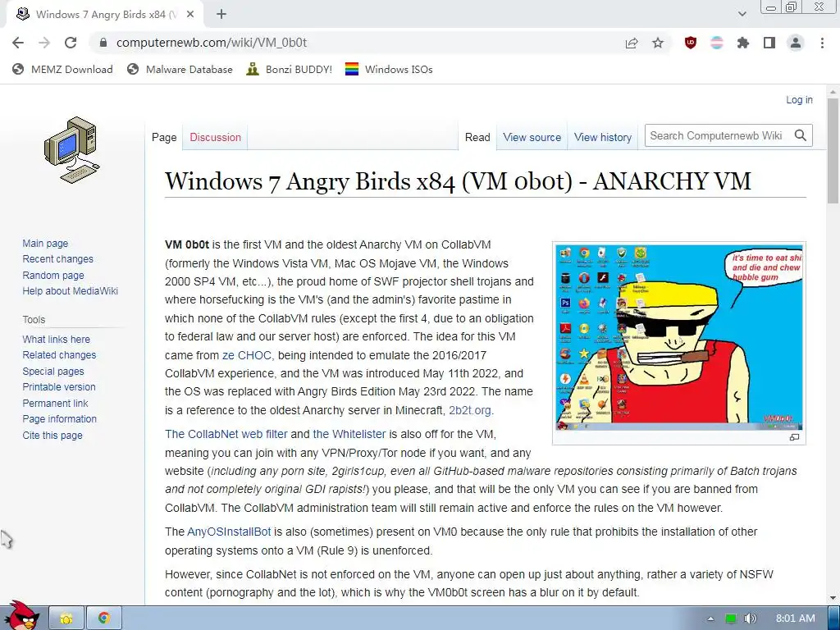Share this page using the share icon
The height and width of the screenshot is (630, 840).
click(x=632, y=43)
